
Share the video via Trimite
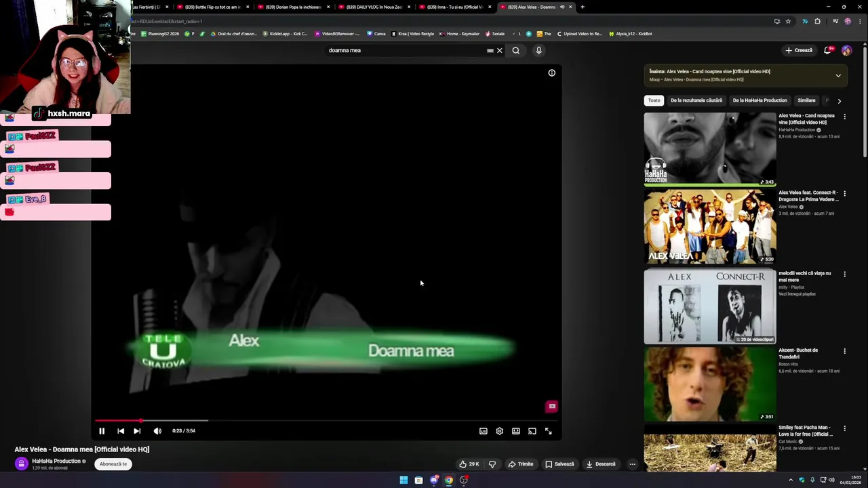521,464
